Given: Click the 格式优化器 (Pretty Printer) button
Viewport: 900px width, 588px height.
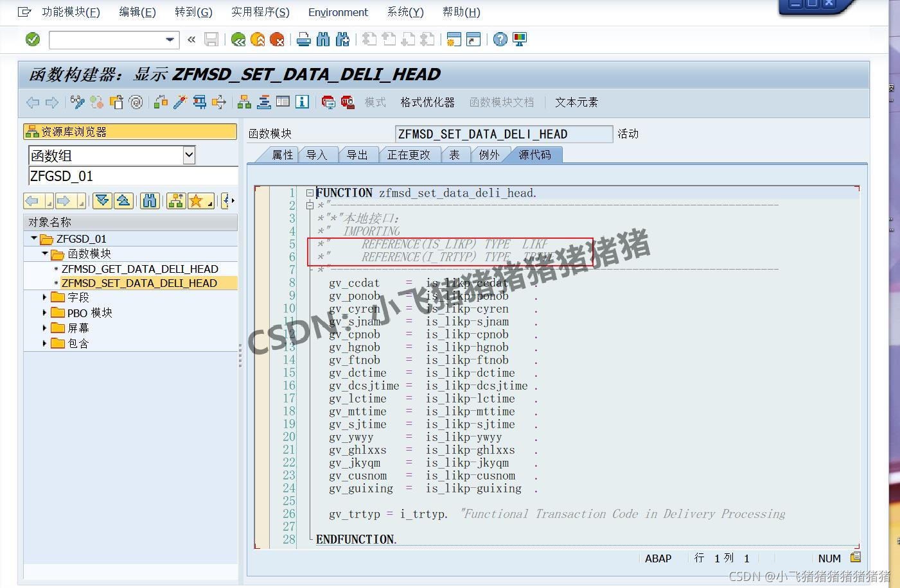Looking at the screenshot, I should pyautogui.click(x=427, y=102).
